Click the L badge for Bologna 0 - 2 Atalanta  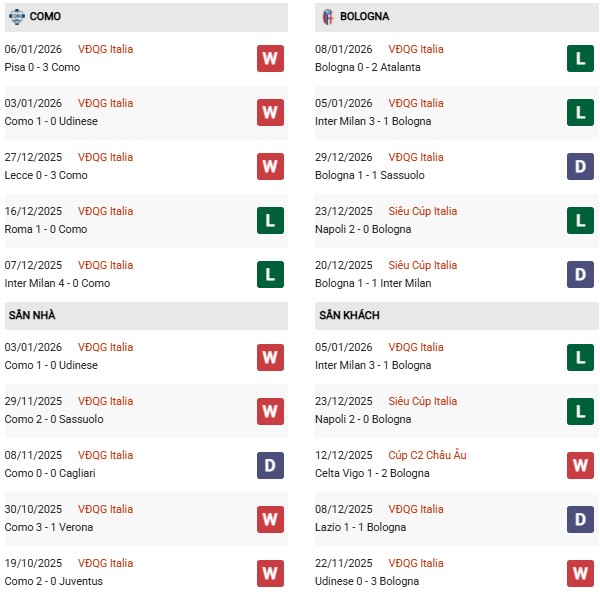click(581, 58)
